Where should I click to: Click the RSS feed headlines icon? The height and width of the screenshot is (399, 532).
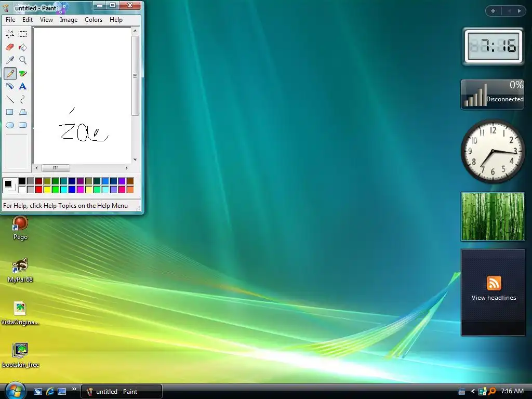pos(494,283)
